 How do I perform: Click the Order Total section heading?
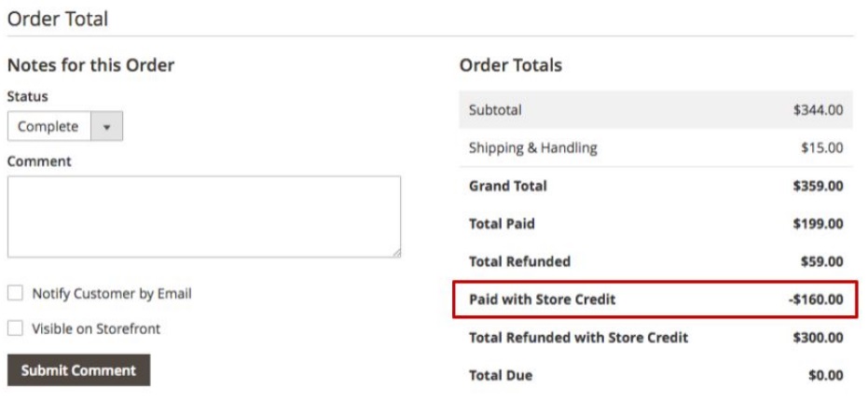click(x=58, y=18)
